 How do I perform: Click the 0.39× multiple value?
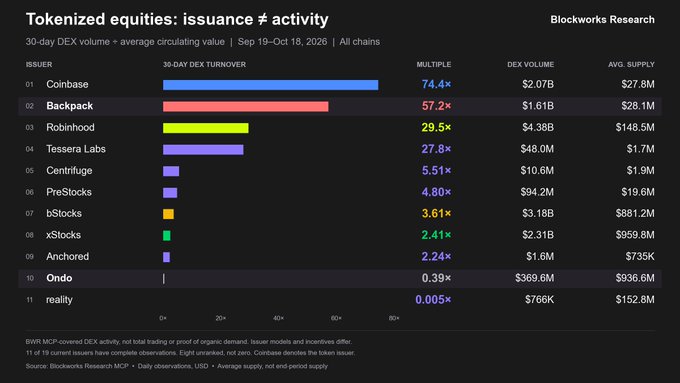(x=436, y=278)
